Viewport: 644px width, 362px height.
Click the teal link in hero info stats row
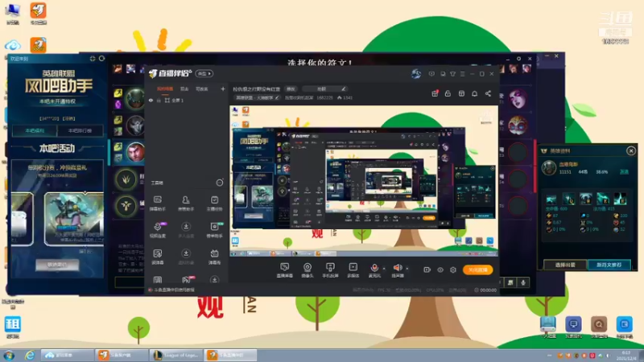pyautogui.click(x=624, y=172)
